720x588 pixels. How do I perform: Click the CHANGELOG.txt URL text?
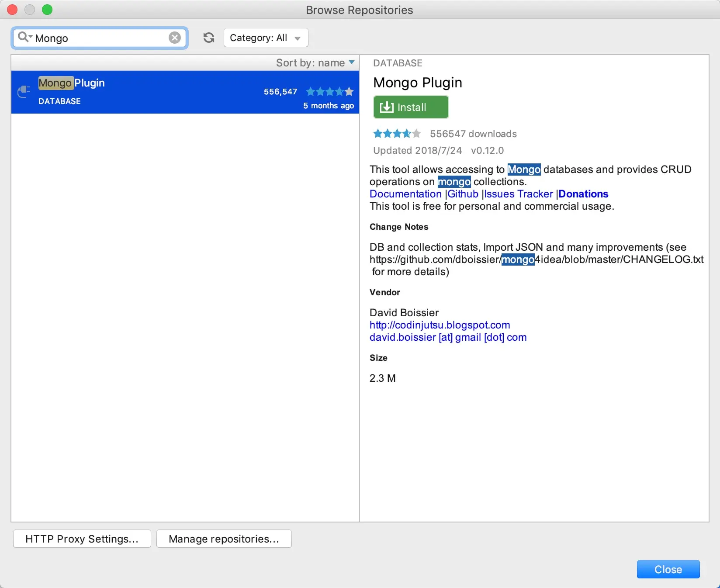[537, 259]
